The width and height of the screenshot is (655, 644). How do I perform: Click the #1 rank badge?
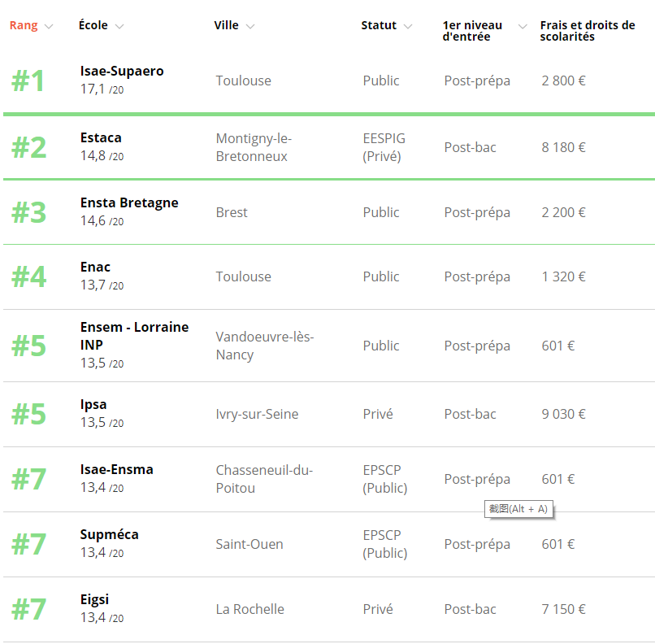tap(28, 81)
